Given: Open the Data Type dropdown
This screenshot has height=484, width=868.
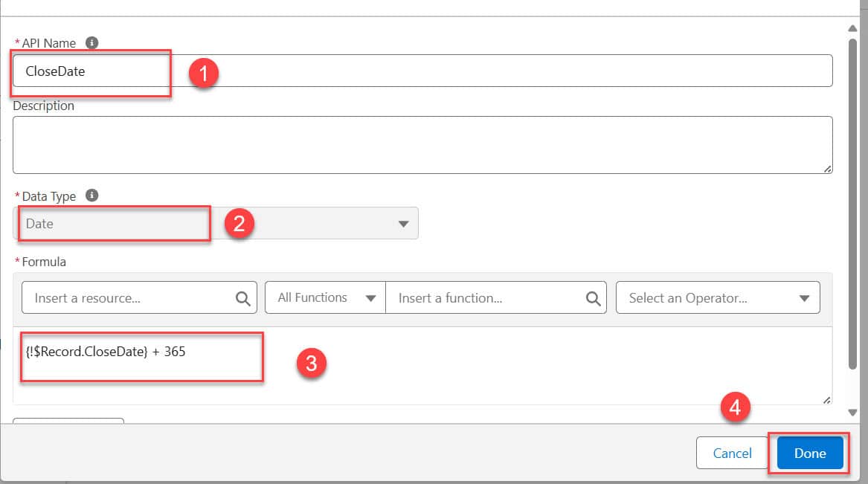Looking at the screenshot, I should [216, 224].
